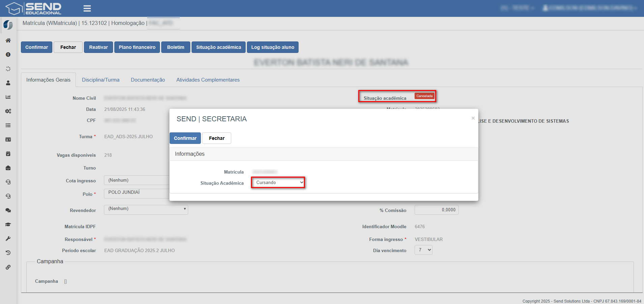The height and width of the screenshot is (304, 644).
Task: Open the Revendedor dropdown
Action: click(x=146, y=210)
